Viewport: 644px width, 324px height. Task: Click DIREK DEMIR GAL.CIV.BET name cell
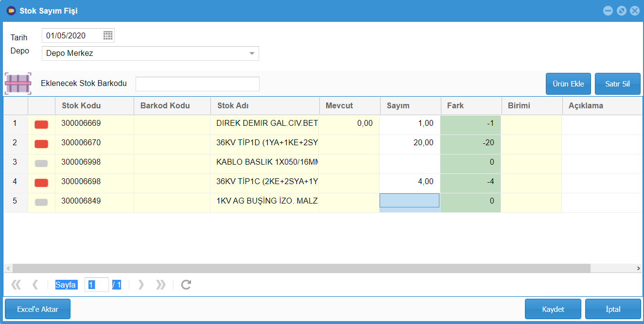[265, 125]
